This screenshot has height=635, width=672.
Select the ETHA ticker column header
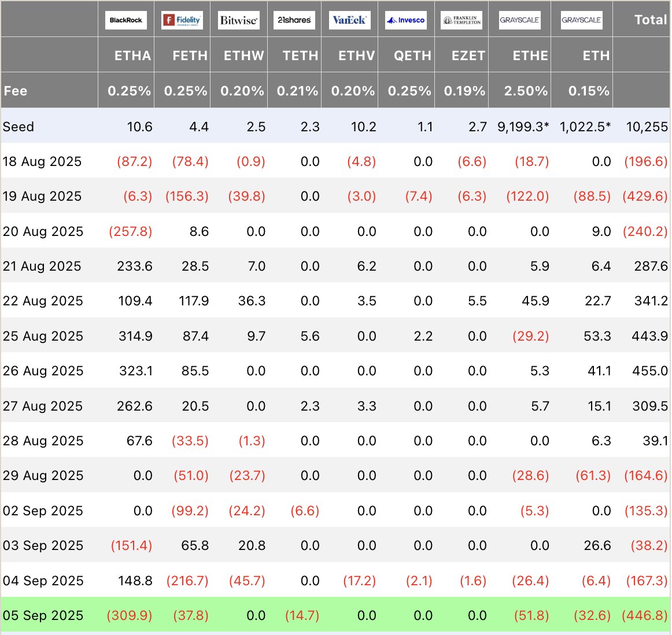(132, 56)
